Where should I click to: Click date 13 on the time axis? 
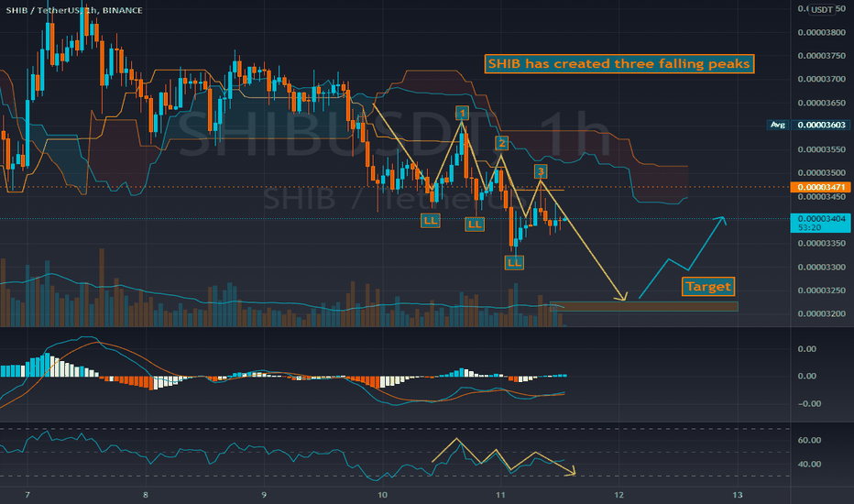tap(738, 495)
